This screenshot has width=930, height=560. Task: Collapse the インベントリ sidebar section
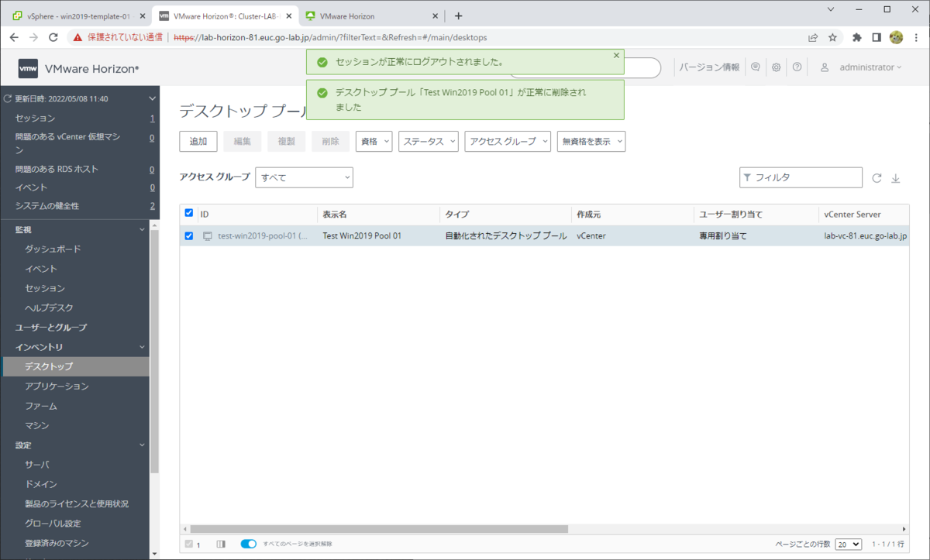141,347
